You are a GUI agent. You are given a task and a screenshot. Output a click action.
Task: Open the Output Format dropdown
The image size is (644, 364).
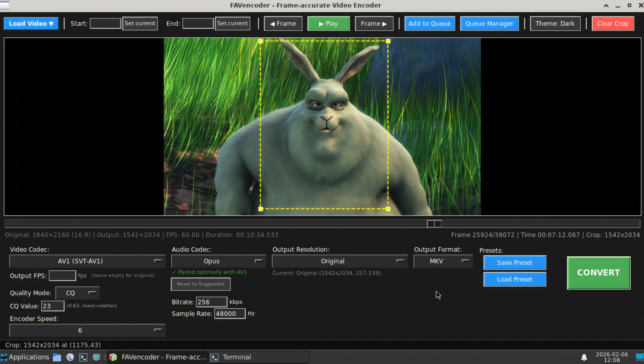443,261
